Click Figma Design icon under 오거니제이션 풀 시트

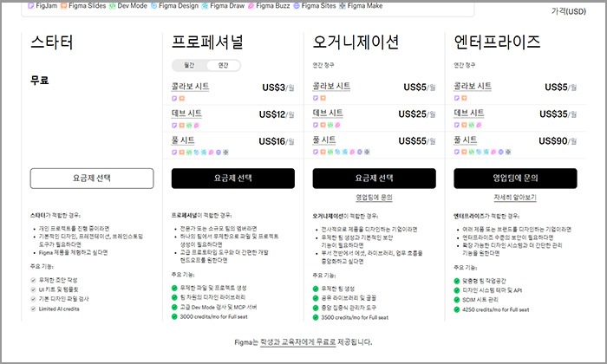pyautogui.click(x=338, y=152)
